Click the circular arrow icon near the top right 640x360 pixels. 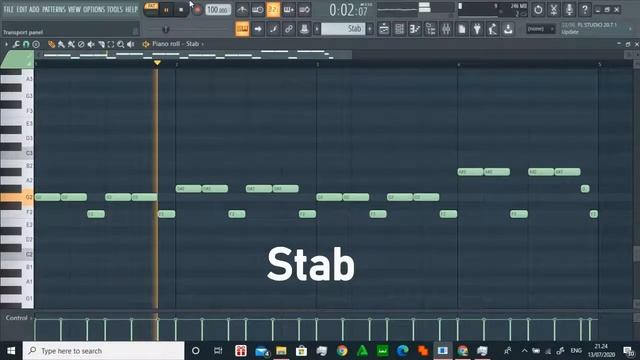pyautogui.click(x=538, y=10)
